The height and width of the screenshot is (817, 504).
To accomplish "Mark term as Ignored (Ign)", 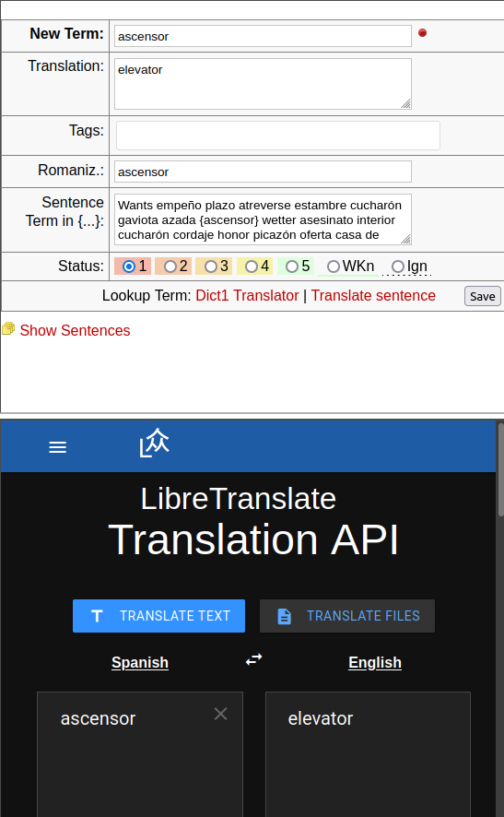I will pyautogui.click(x=398, y=266).
